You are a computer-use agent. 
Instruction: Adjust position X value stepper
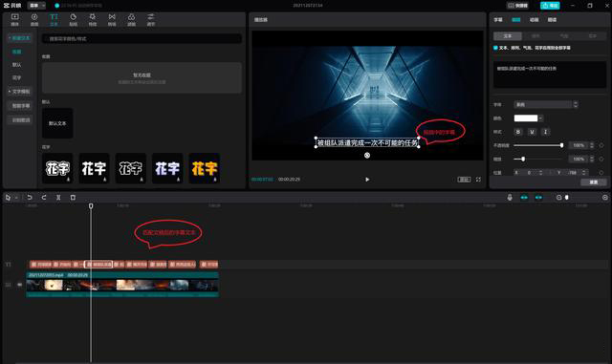(540, 172)
